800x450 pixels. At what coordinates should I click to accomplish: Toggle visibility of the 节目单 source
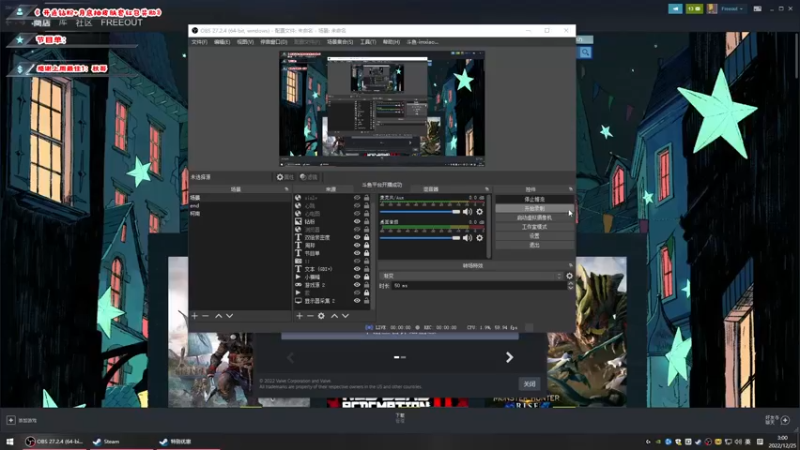coord(357,253)
